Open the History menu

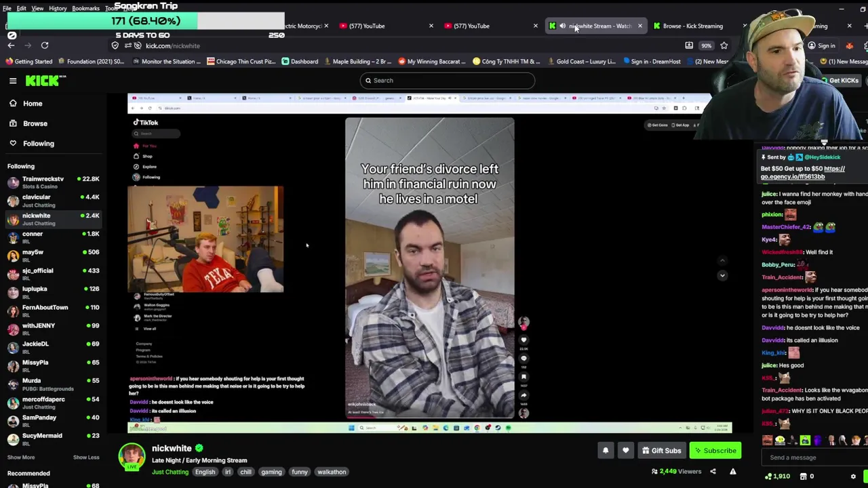pyautogui.click(x=58, y=8)
